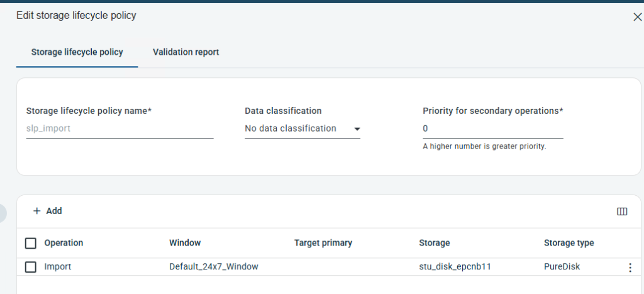Close the Edit storage lifecycle policy dialog
This screenshot has width=644, height=294.
(x=637, y=17)
